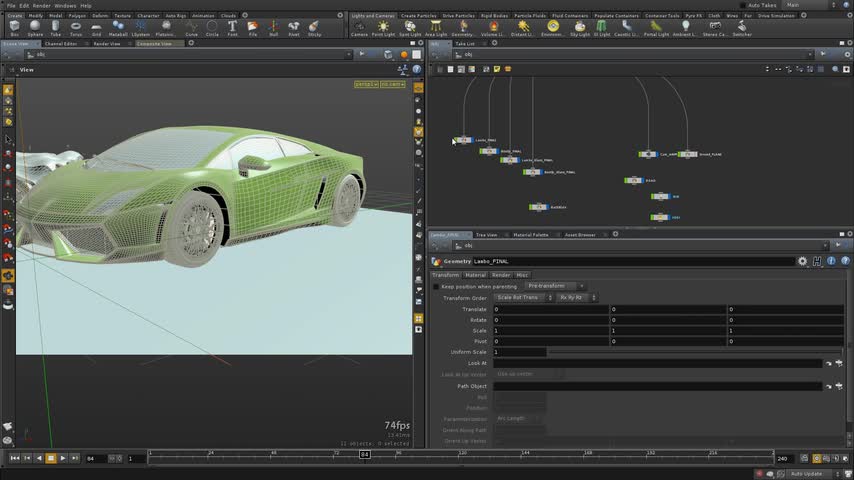Click the Sky Light shelf icon
Image resolution: width=854 pixels, height=480 pixels.
[579, 28]
